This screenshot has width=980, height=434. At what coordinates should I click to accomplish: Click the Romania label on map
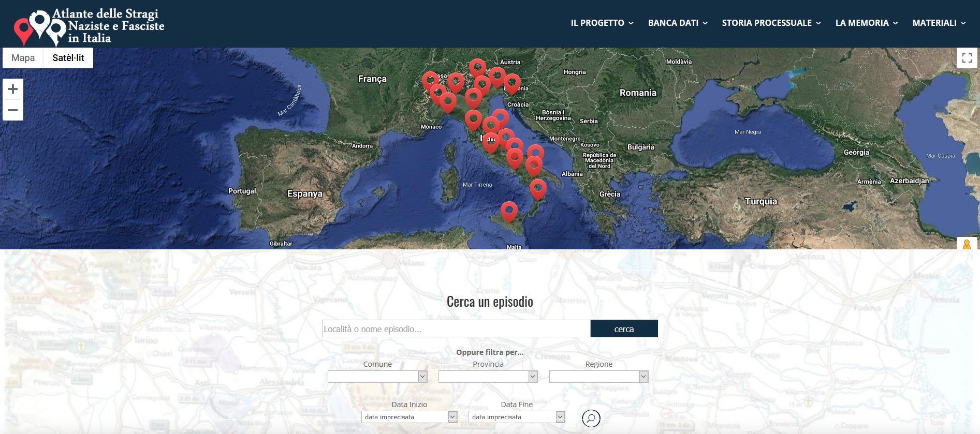click(x=638, y=93)
